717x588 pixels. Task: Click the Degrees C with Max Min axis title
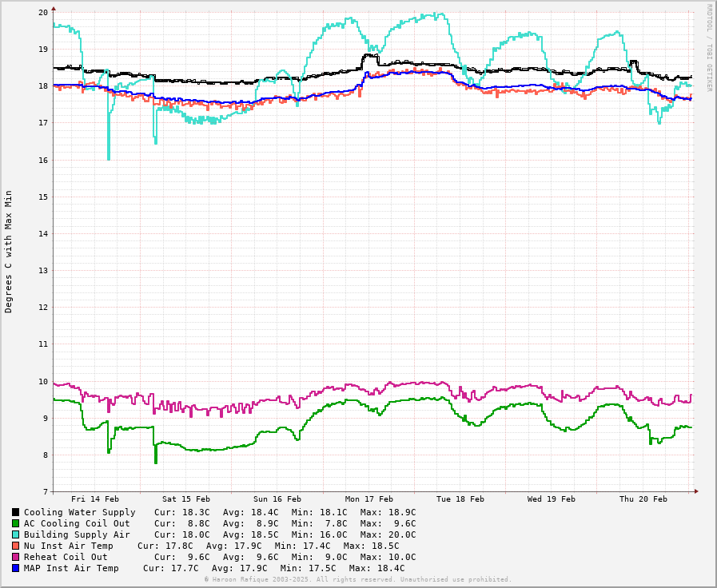(9, 251)
